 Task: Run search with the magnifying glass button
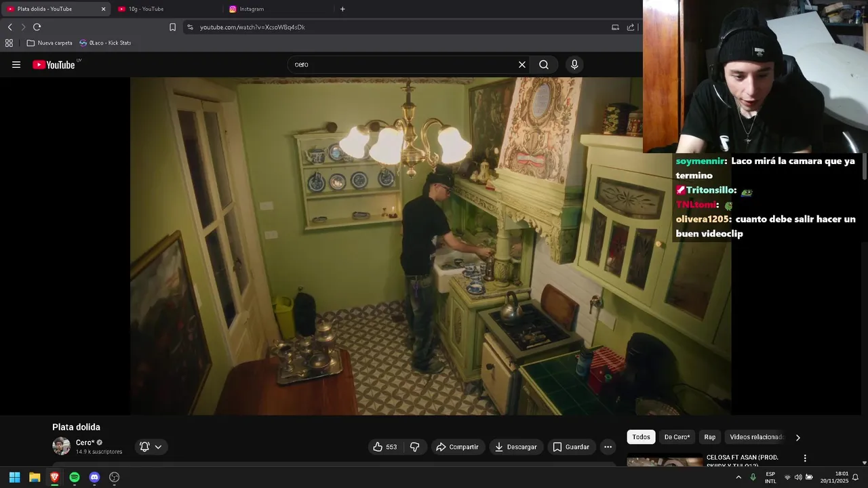click(x=544, y=64)
